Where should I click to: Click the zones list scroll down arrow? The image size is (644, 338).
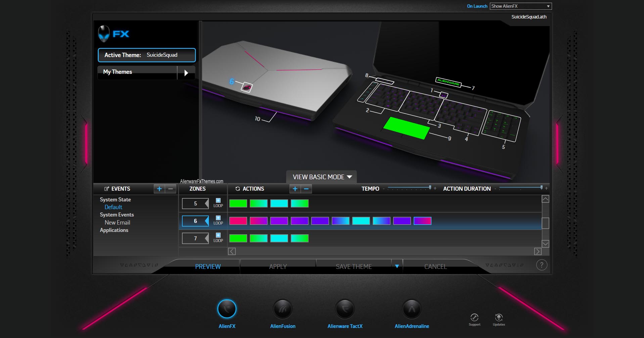[x=546, y=244]
